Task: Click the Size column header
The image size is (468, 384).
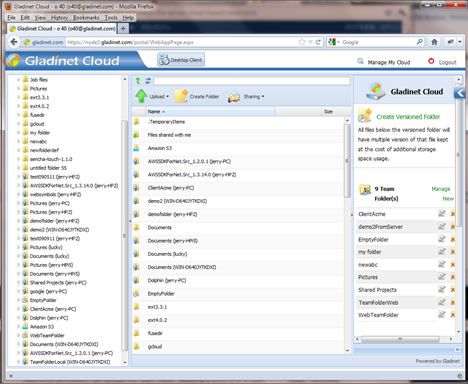Action: point(336,111)
